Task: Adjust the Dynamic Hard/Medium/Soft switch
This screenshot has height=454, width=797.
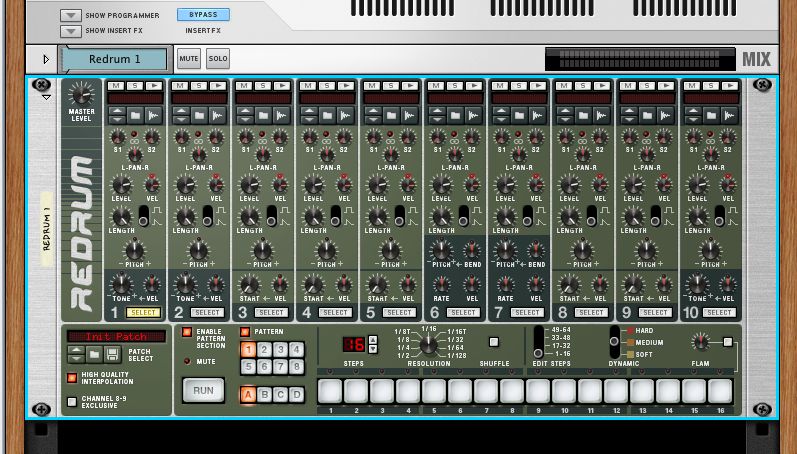Action: point(615,342)
